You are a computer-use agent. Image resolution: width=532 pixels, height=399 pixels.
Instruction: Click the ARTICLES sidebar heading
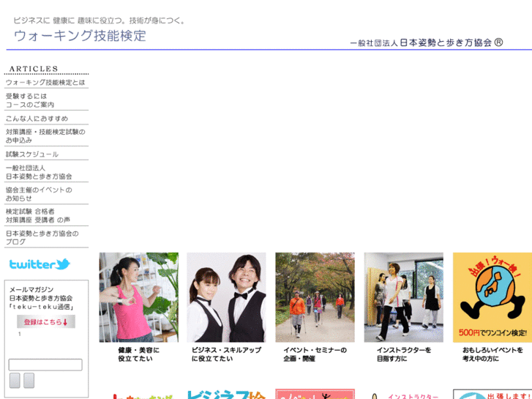[x=34, y=69]
